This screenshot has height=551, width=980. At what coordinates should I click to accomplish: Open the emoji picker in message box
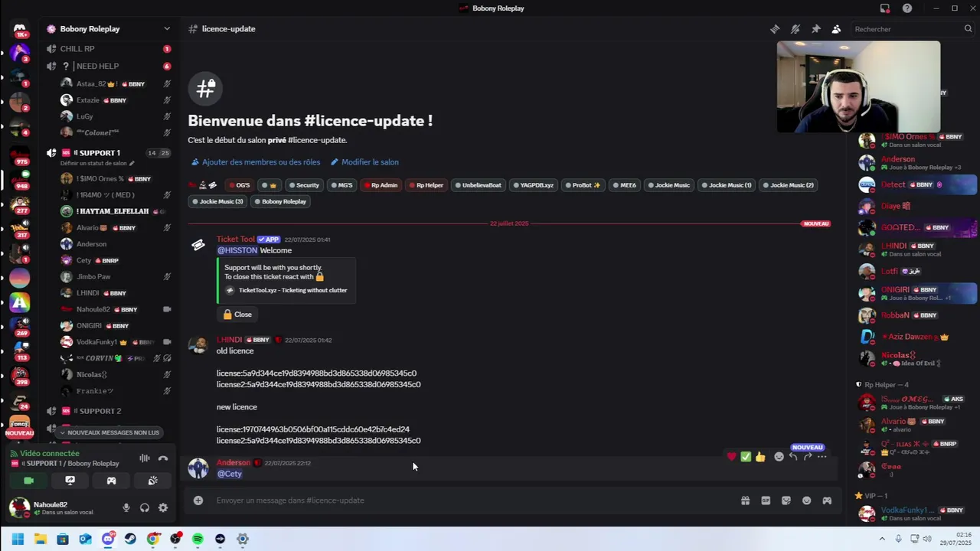pyautogui.click(x=806, y=500)
